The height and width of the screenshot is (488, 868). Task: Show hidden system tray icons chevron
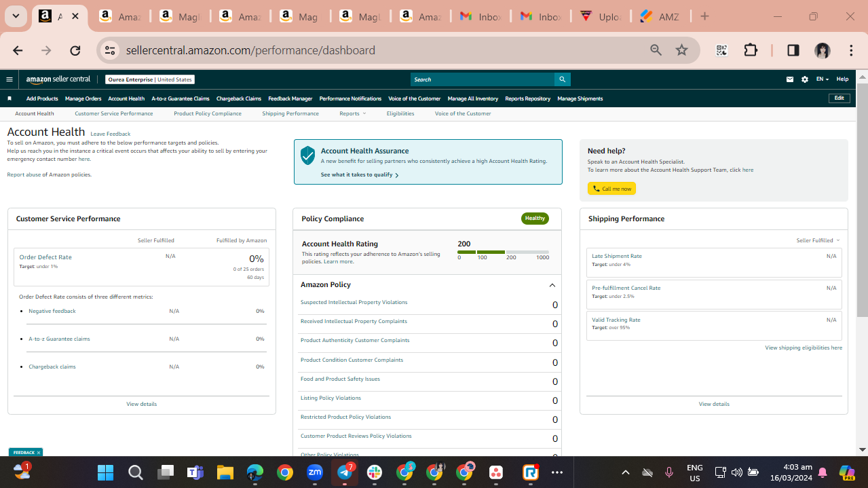coord(626,472)
